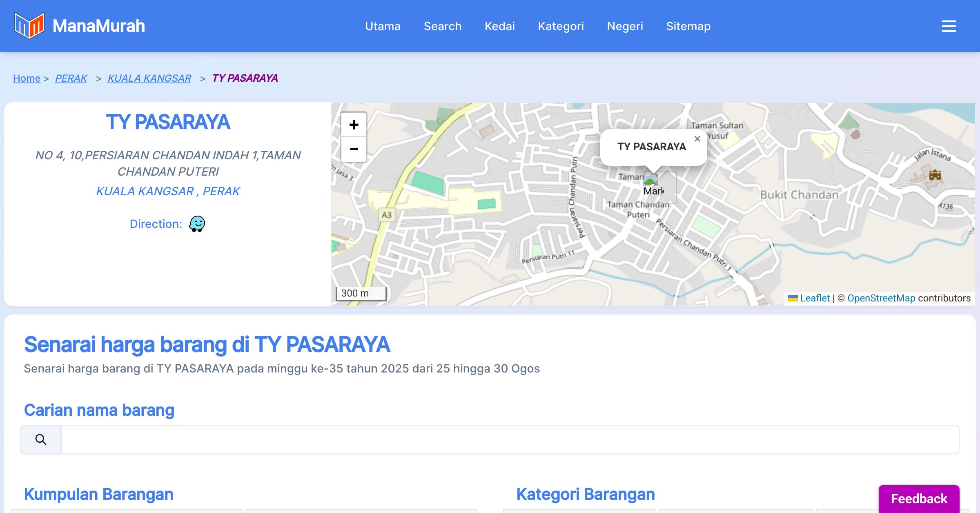Screen dimensions: 980x513
Task: Open the Negeri navigation item
Action: 625,26
